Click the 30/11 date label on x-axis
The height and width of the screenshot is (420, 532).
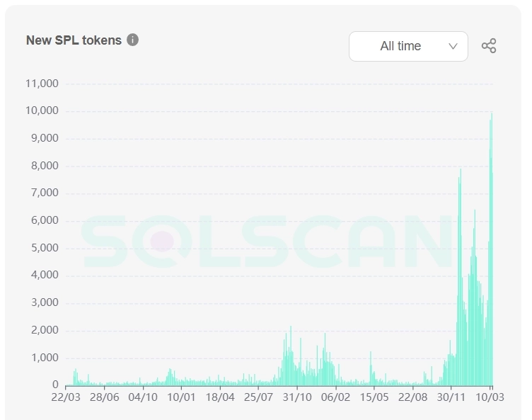point(451,397)
